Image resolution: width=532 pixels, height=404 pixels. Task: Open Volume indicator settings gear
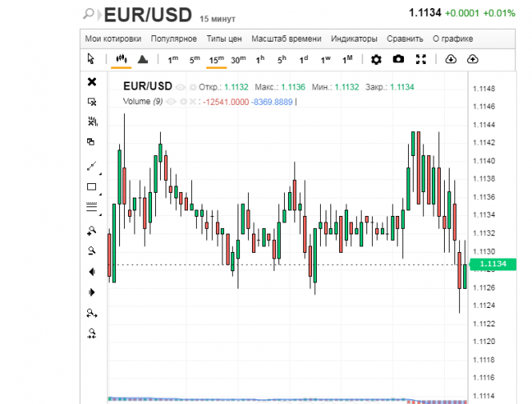[183, 102]
